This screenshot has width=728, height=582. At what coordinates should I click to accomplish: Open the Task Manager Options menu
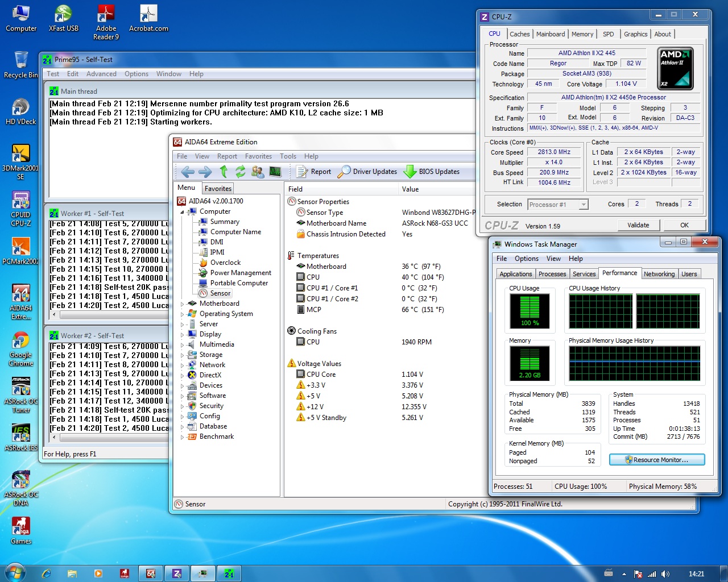(x=527, y=259)
